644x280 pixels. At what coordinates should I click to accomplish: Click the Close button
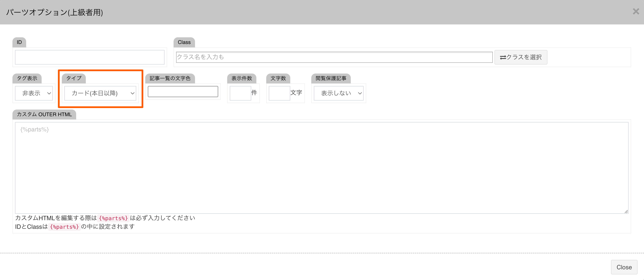[x=624, y=267]
